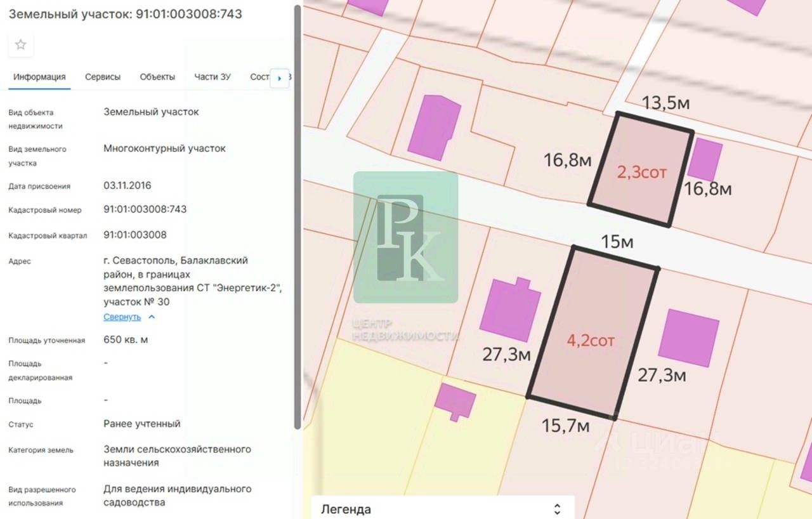The width and height of the screenshot is (812, 519).
Task: Select the 4,2сот parcel on the map
Action: point(593,333)
